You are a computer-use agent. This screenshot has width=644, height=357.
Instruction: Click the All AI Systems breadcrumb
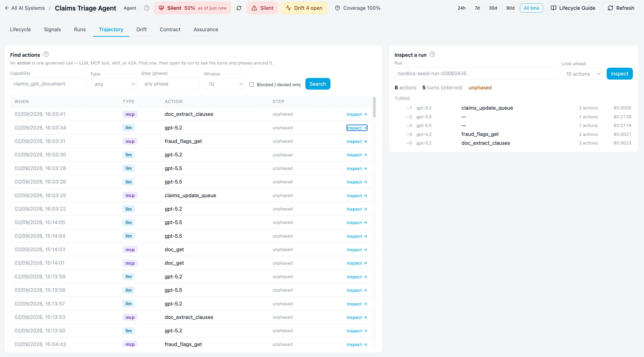[x=28, y=8]
